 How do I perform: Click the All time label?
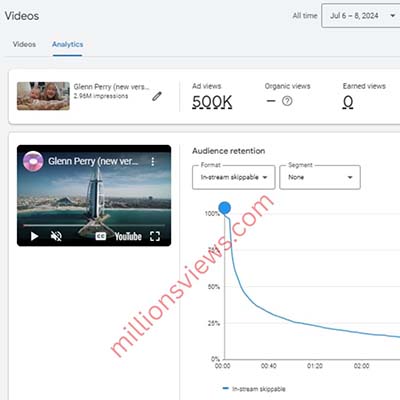coord(305,16)
